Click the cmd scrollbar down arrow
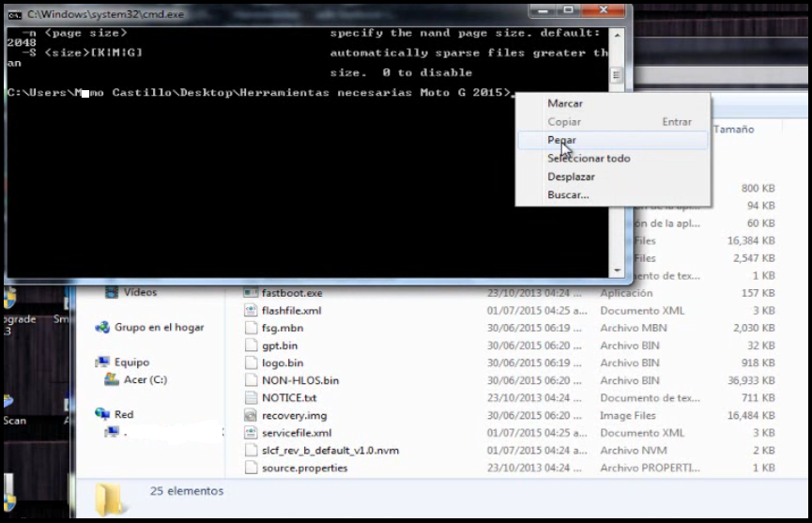Image resolution: width=812 pixels, height=523 pixels. 617,269
